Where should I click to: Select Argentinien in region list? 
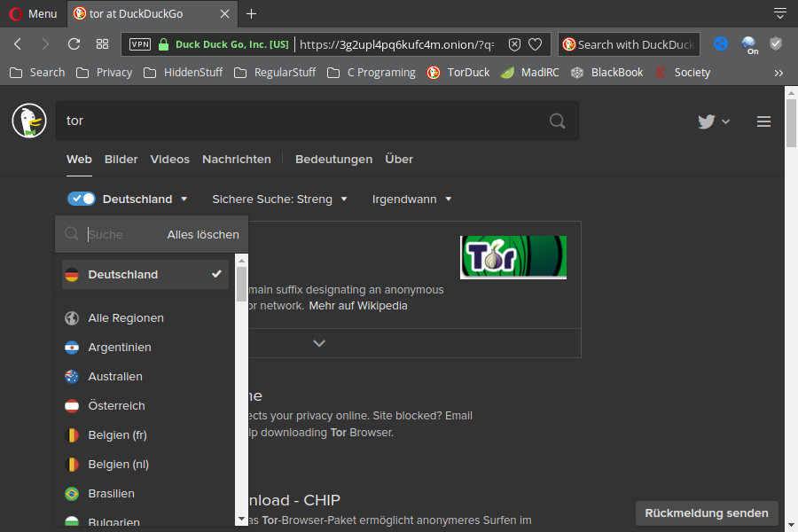pyautogui.click(x=145, y=348)
